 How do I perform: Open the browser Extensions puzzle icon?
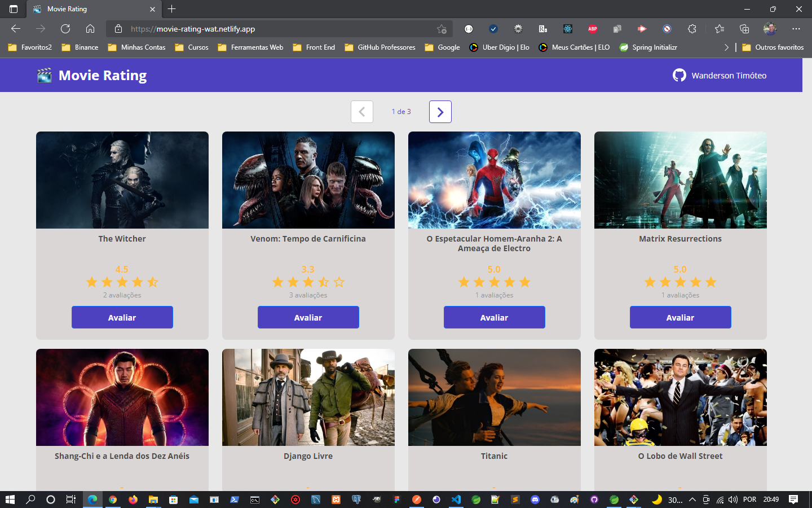692,29
